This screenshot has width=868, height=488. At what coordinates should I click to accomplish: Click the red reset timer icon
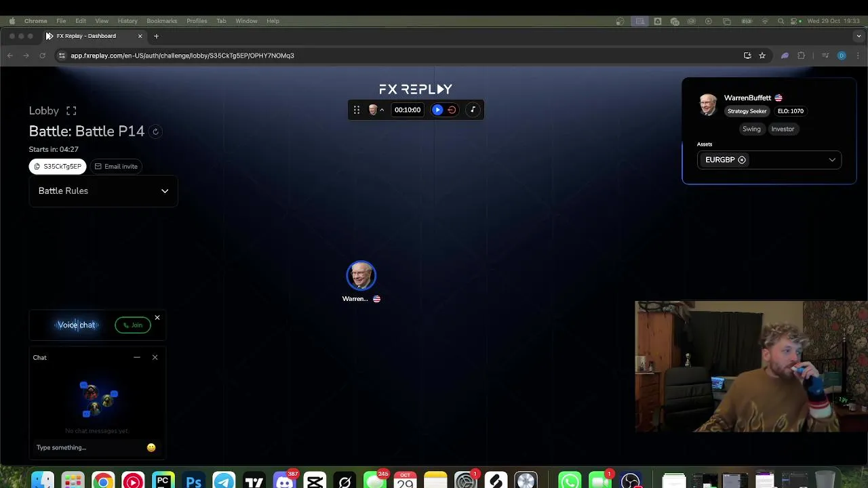tap(452, 110)
